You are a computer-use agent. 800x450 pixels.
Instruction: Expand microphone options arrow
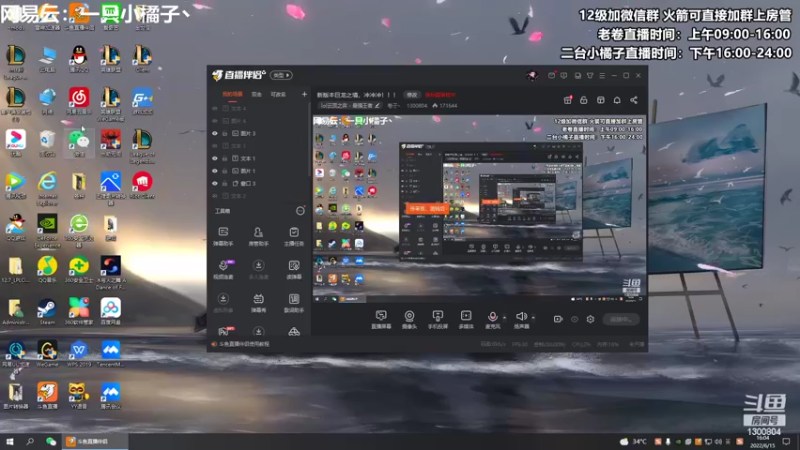point(505,317)
